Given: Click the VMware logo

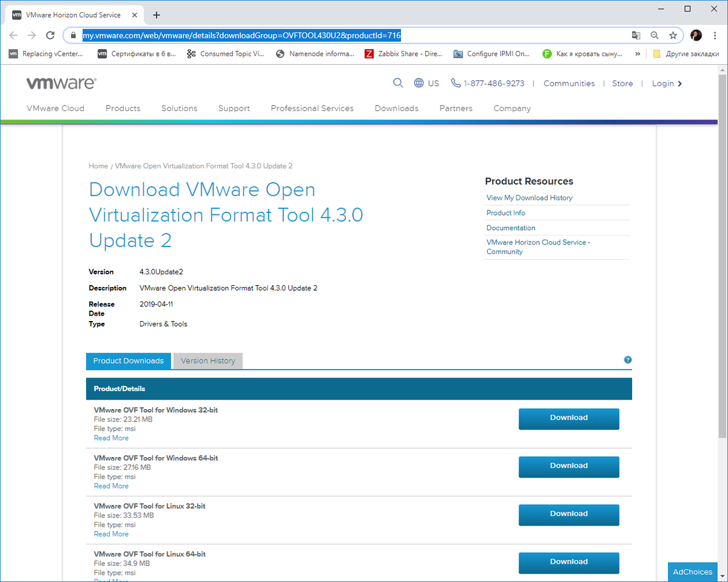Looking at the screenshot, I should tap(61, 83).
